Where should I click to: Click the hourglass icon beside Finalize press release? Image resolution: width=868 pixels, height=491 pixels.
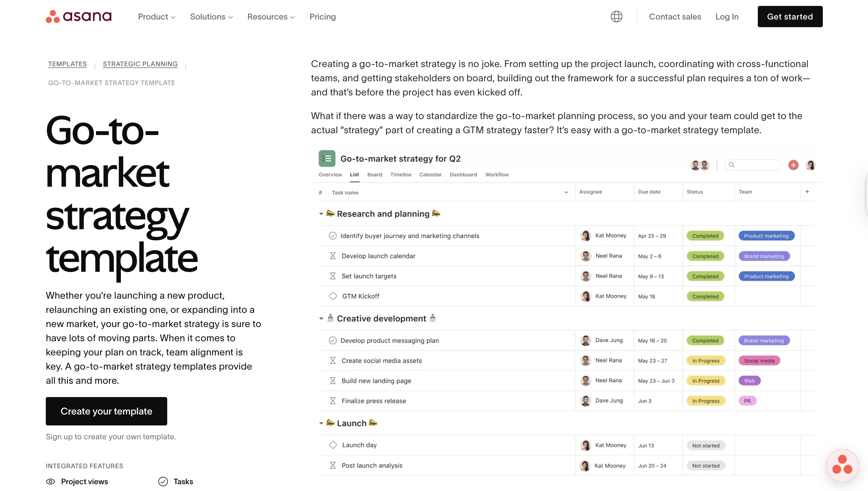tap(332, 401)
